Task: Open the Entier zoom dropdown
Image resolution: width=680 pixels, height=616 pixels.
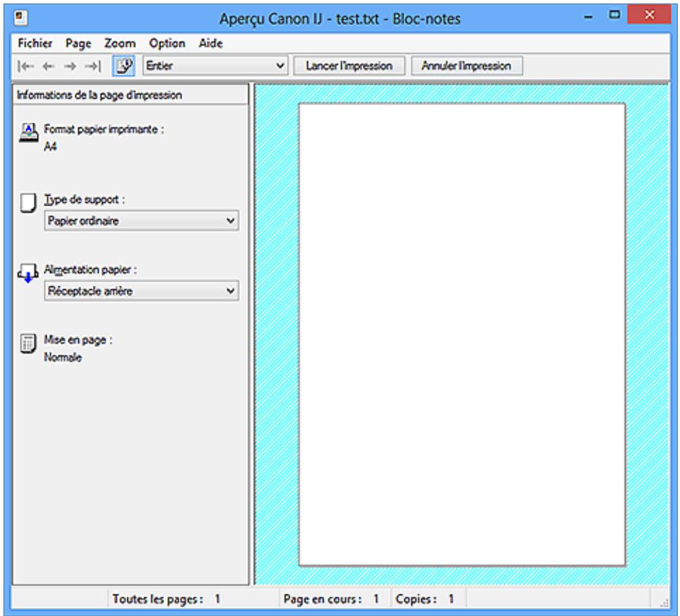Action: 215,66
